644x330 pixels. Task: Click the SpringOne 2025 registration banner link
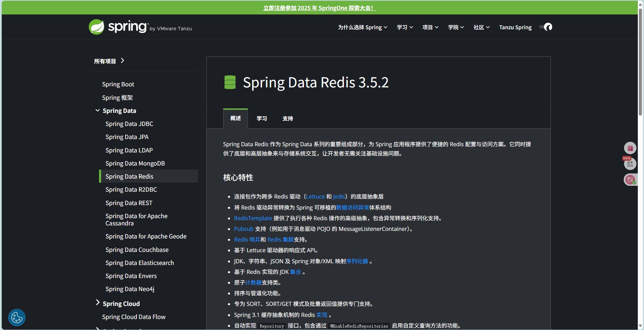click(319, 8)
